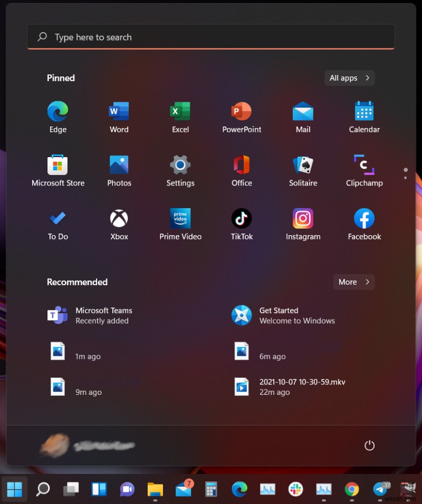The height and width of the screenshot is (504, 422).
Task: Launch the Microsoft Store
Action: (57, 170)
